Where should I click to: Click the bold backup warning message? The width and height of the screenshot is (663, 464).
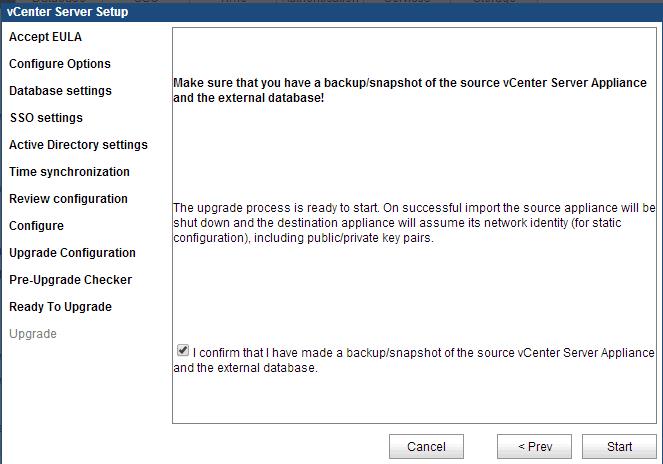[x=410, y=90]
